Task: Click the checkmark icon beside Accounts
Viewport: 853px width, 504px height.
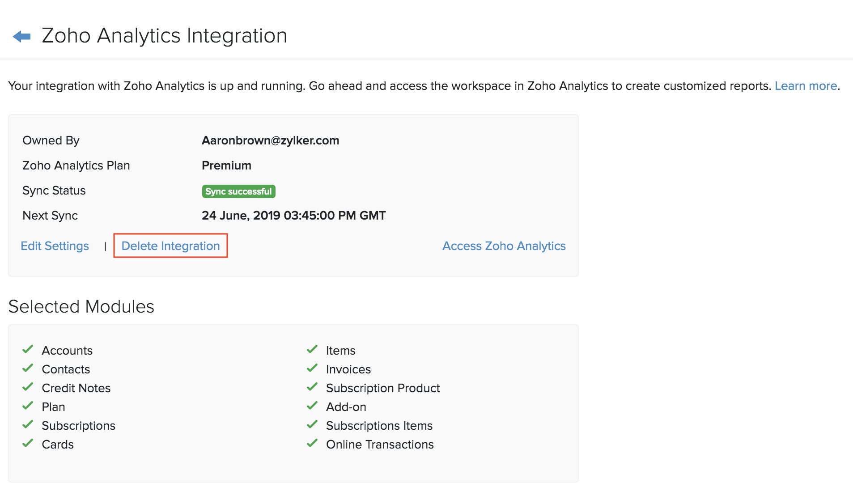Action: [28, 349]
